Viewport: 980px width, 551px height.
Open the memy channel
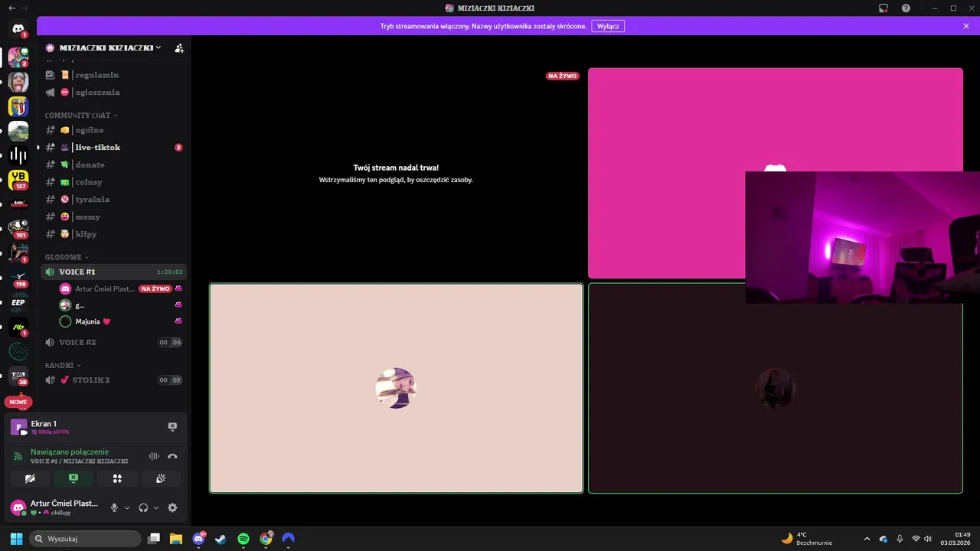[x=113, y=217]
